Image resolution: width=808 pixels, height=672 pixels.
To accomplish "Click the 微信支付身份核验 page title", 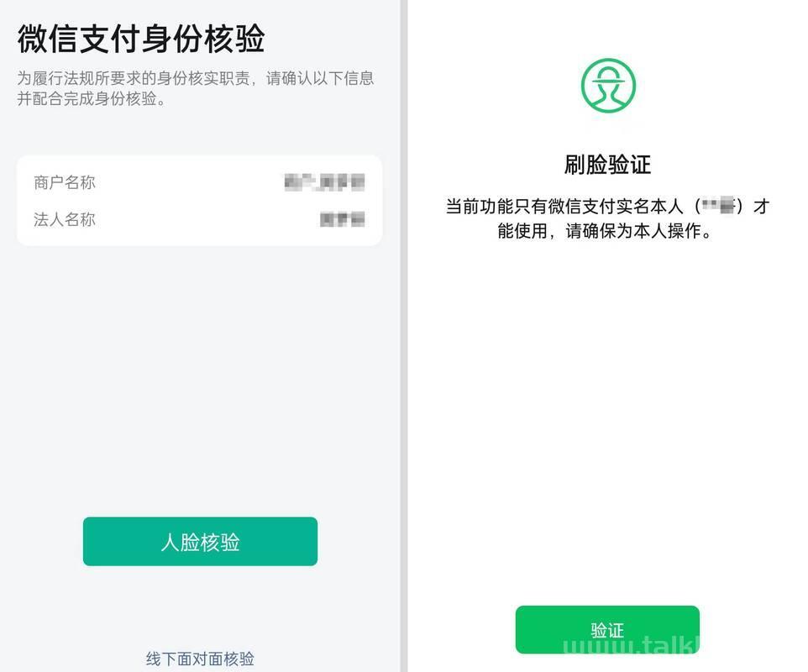I will click(x=140, y=38).
